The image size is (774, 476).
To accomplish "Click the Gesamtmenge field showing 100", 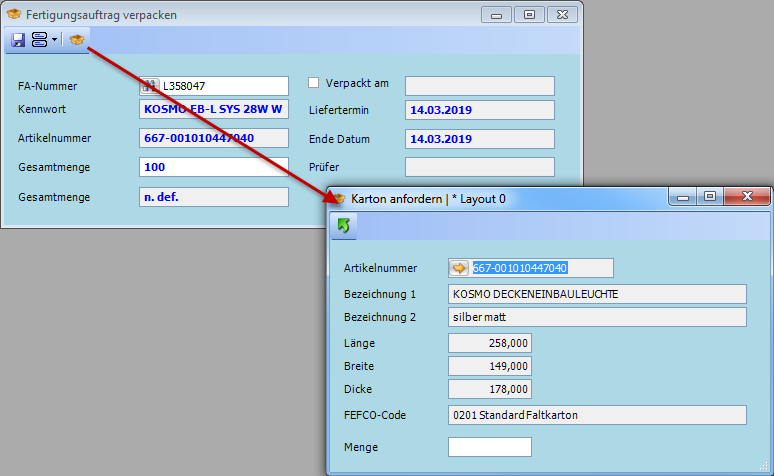I will pyautogui.click(x=214, y=167).
